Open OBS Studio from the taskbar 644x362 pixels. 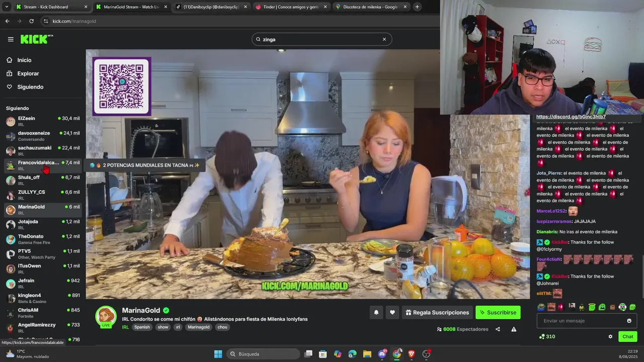(x=426, y=354)
